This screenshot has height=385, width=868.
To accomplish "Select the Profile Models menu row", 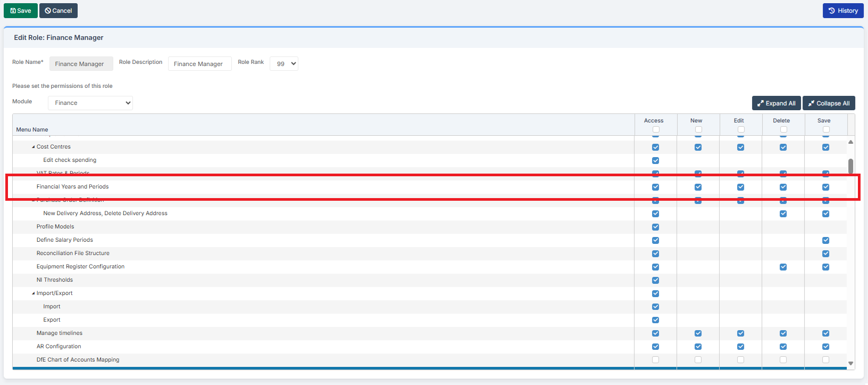I will tap(55, 227).
